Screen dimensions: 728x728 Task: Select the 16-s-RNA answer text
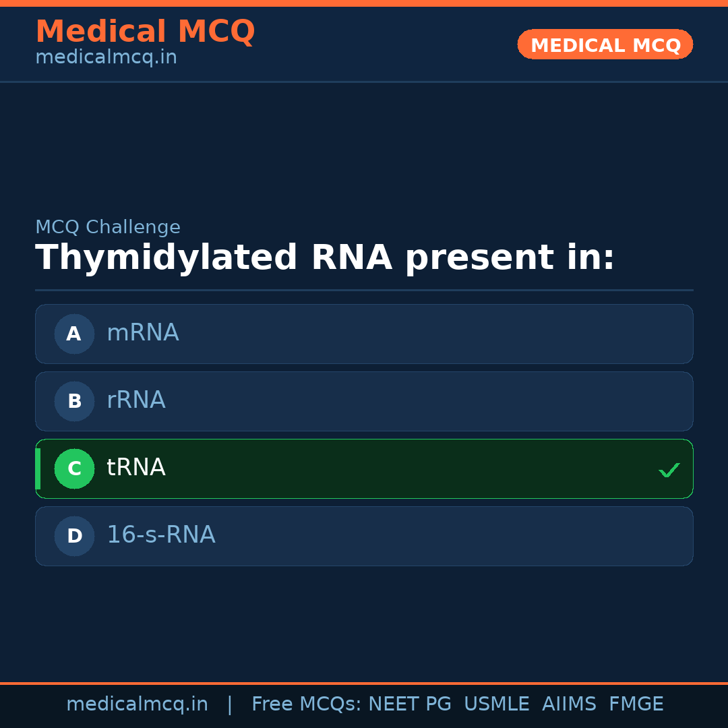coord(161,535)
